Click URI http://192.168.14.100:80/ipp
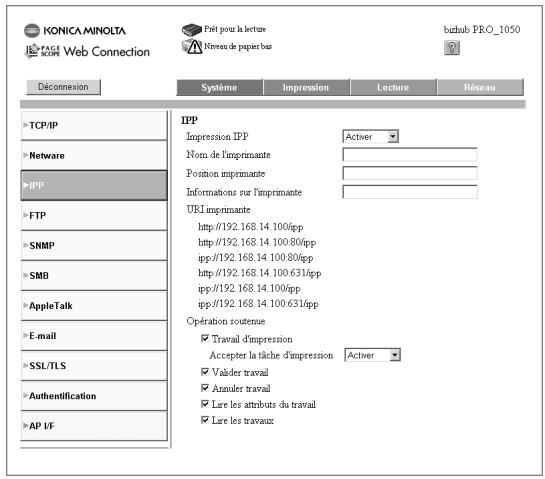The height and width of the screenshot is (479, 545). 257,242
